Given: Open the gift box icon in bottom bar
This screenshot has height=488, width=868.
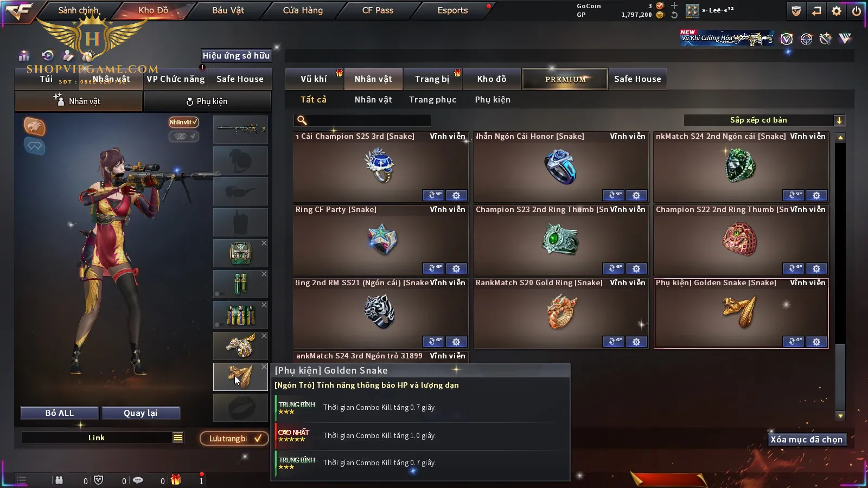Looking at the screenshot, I should tap(176, 480).
